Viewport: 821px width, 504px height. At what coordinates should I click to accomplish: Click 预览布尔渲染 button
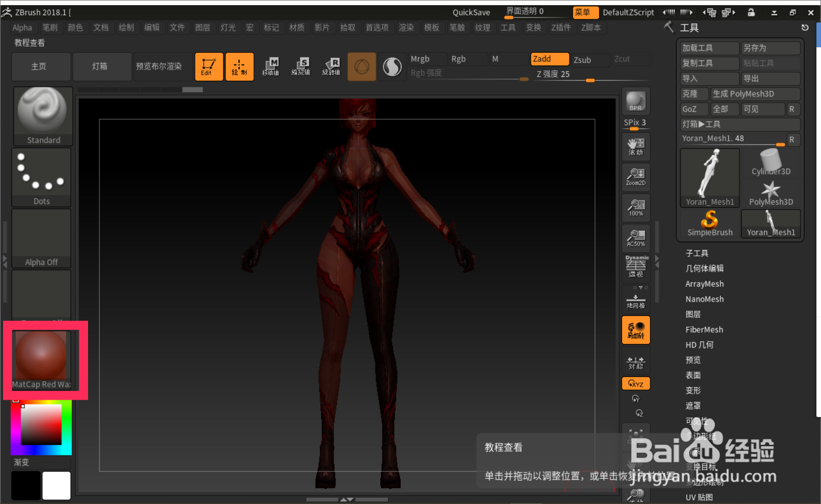pos(163,67)
